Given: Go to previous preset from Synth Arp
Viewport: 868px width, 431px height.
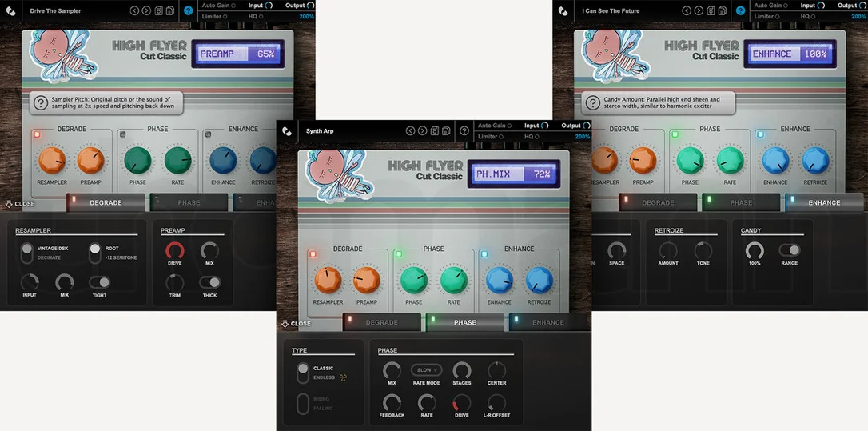Looking at the screenshot, I should [x=410, y=131].
